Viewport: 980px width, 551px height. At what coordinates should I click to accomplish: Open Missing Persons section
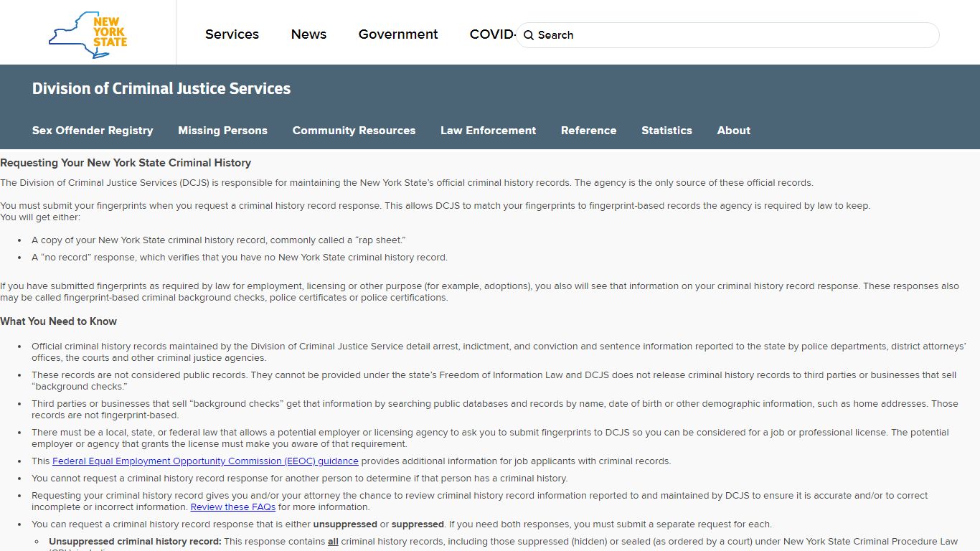point(222,131)
